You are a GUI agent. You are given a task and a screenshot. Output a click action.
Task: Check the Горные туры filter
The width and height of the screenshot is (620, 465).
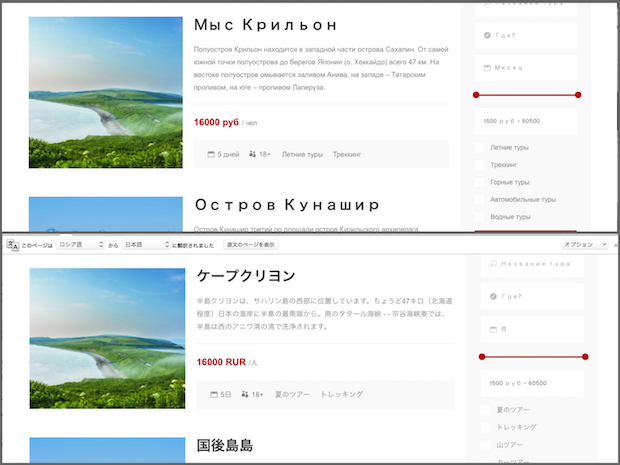(480, 182)
